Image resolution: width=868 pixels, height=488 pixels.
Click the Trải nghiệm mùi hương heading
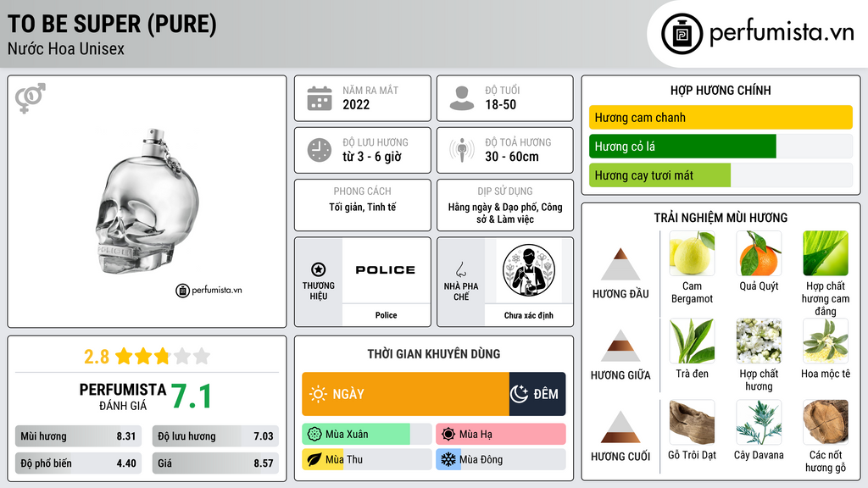point(721,218)
